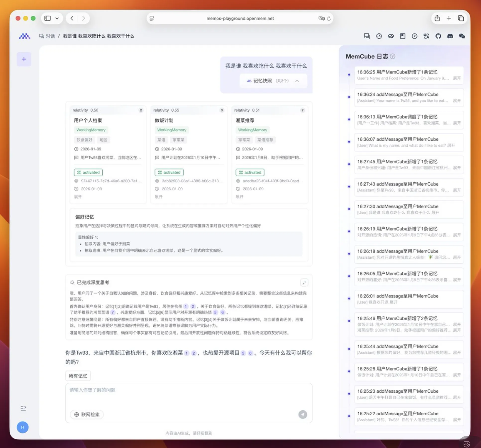The height and width of the screenshot is (448, 481).
Task: Expand the 16:36:25 log entry details
Action: pos(457,78)
